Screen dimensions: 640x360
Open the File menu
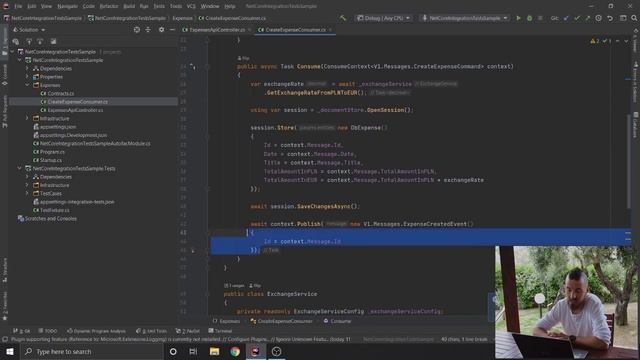pos(18,6)
